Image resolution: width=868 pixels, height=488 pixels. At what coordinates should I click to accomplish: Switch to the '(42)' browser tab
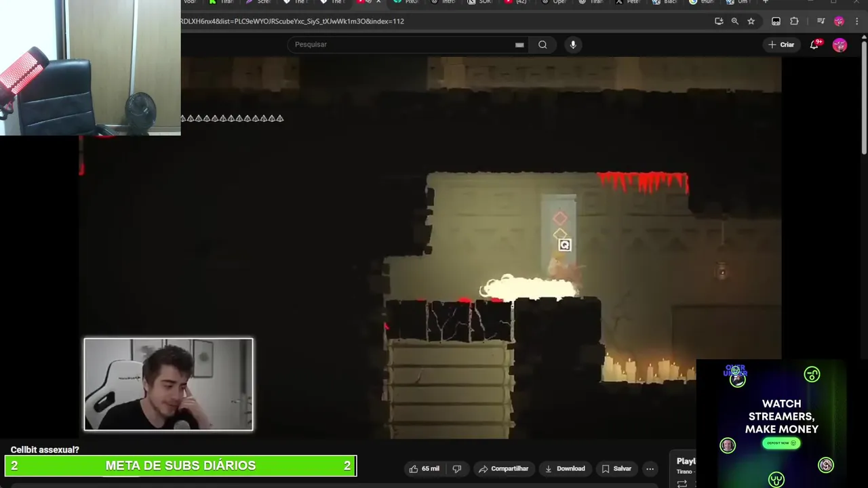pos(516,2)
